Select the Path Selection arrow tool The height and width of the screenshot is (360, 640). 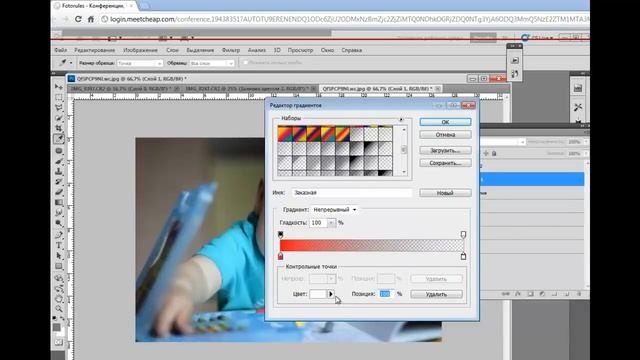[59, 256]
